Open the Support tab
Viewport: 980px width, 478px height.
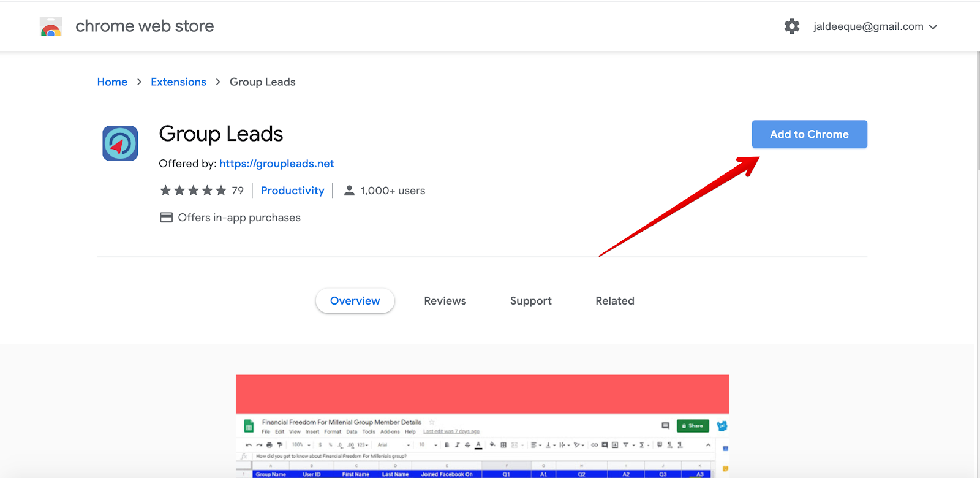531,301
